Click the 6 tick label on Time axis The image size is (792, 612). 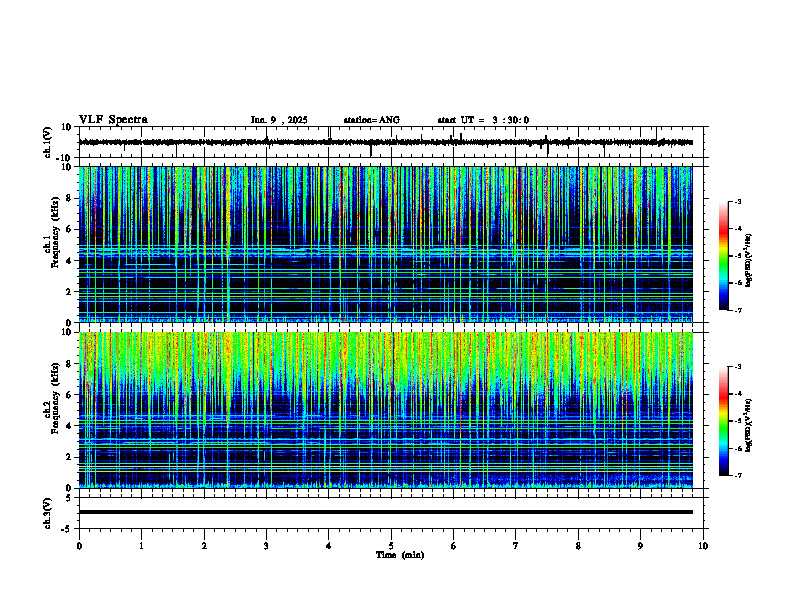pos(454,546)
